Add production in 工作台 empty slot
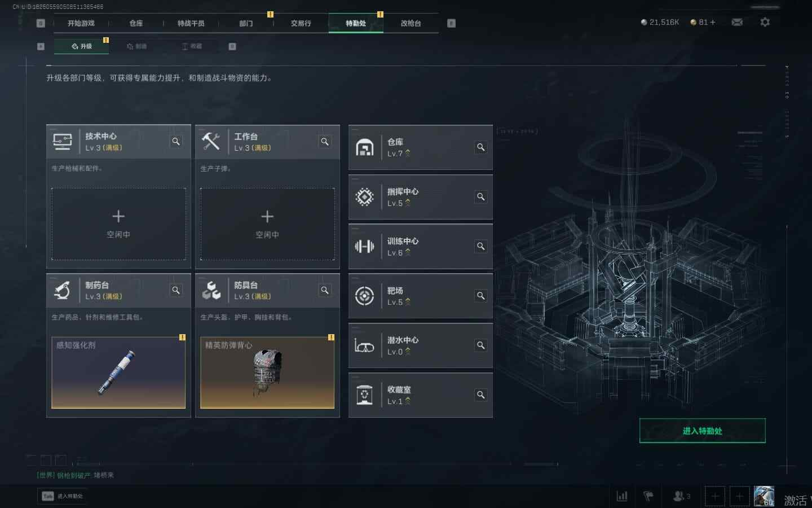 [x=267, y=224]
